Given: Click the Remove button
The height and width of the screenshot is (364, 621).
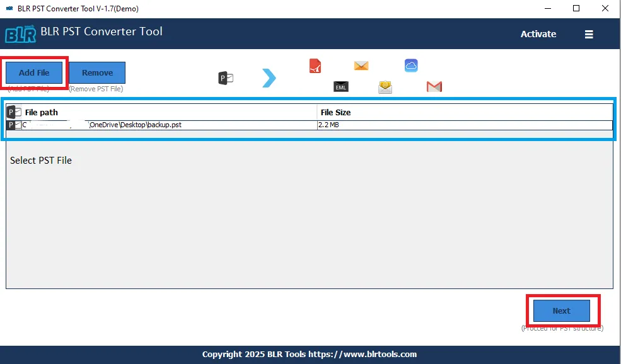Looking at the screenshot, I should [x=97, y=72].
